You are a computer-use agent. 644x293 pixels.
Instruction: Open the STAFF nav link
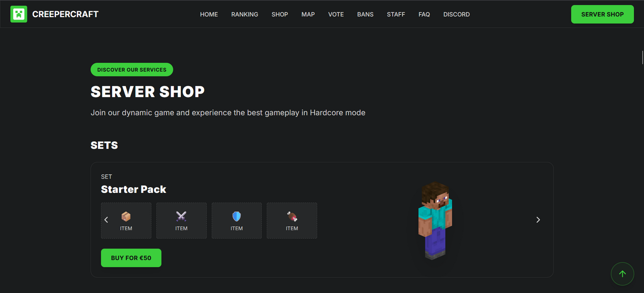coord(396,14)
